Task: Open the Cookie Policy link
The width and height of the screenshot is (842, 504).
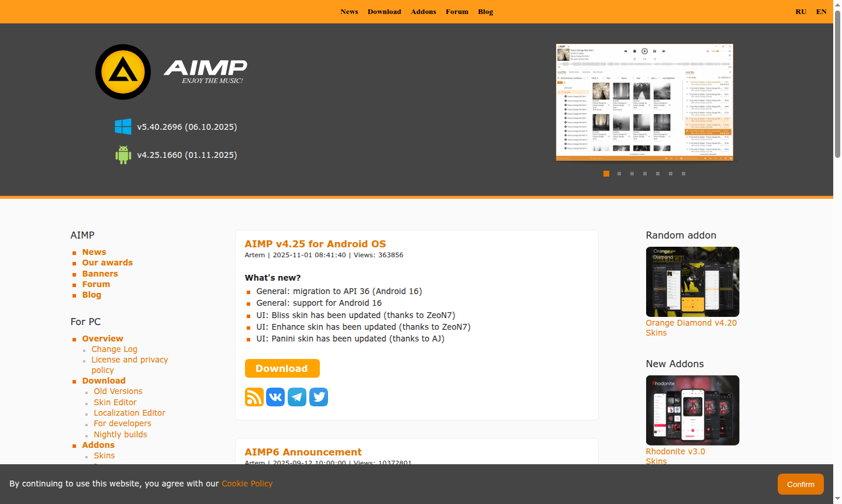Action: [247, 484]
